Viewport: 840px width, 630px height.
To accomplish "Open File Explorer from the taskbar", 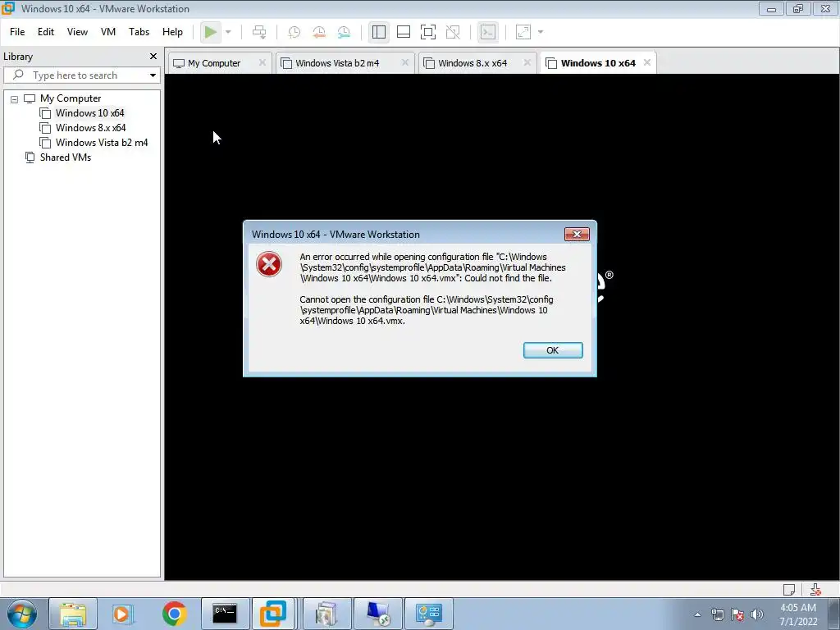I will pos(73,614).
